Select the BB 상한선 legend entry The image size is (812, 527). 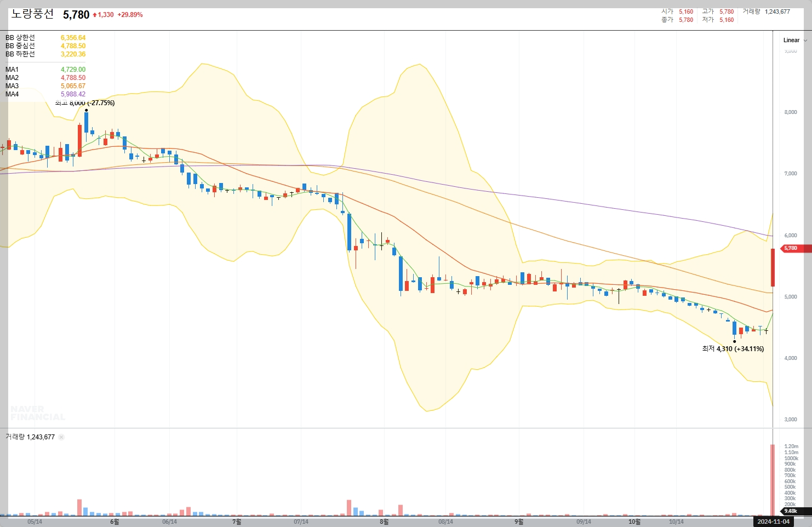click(20, 38)
